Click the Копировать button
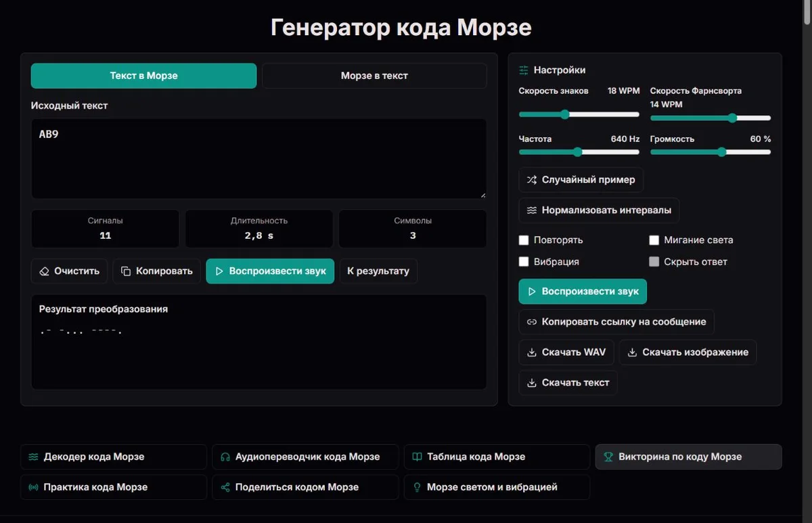 coord(157,271)
